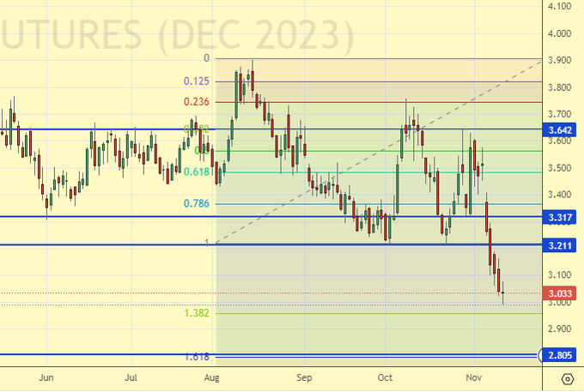
Task: Select the 1.618 Fibonacci extension label
Action: tap(198, 356)
